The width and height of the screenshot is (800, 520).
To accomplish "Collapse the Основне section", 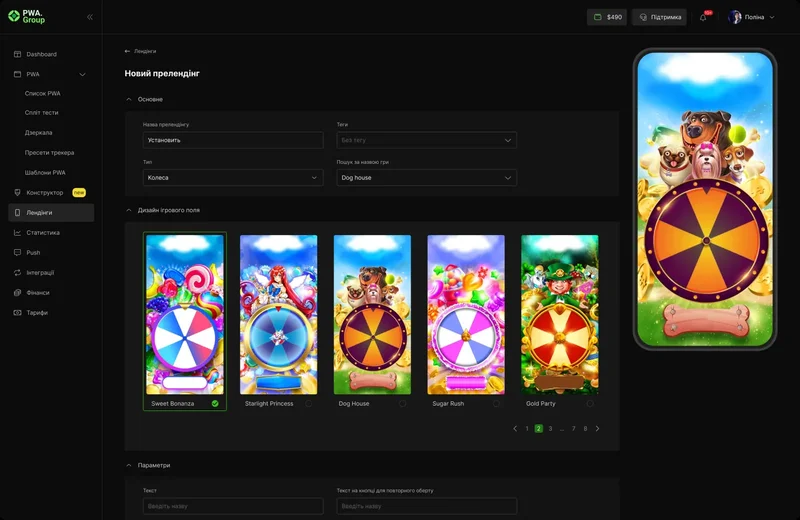I will (129, 99).
